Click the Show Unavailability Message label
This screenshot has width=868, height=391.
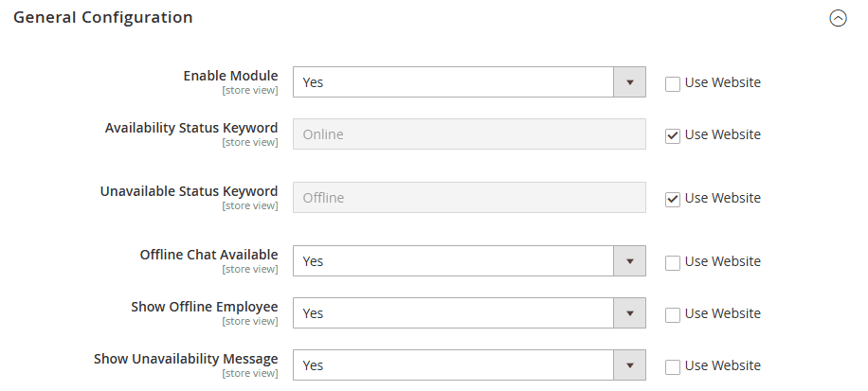[x=186, y=359]
